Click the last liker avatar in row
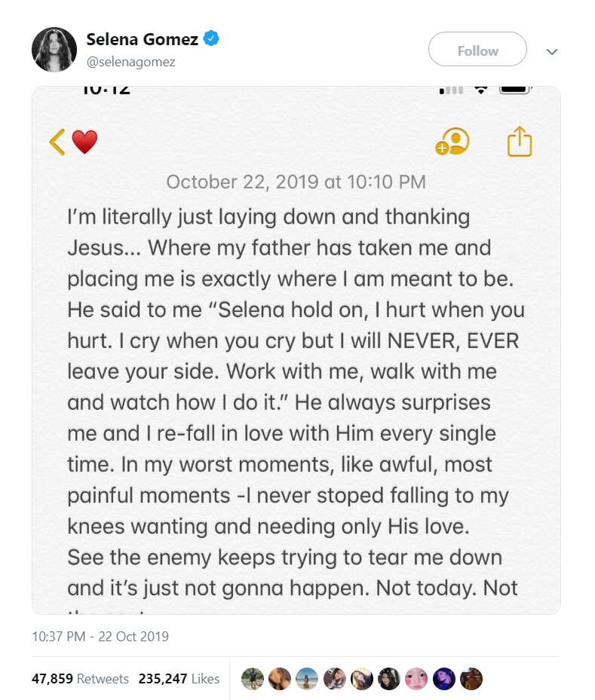The width and height of the screenshot is (595, 700). click(x=471, y=679)
